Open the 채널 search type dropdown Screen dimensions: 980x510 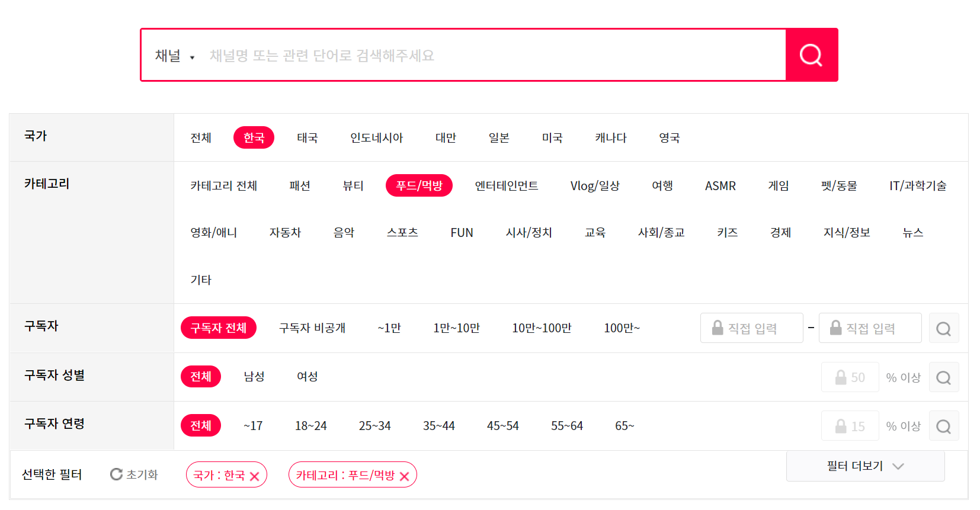click(x=175, y=56)
